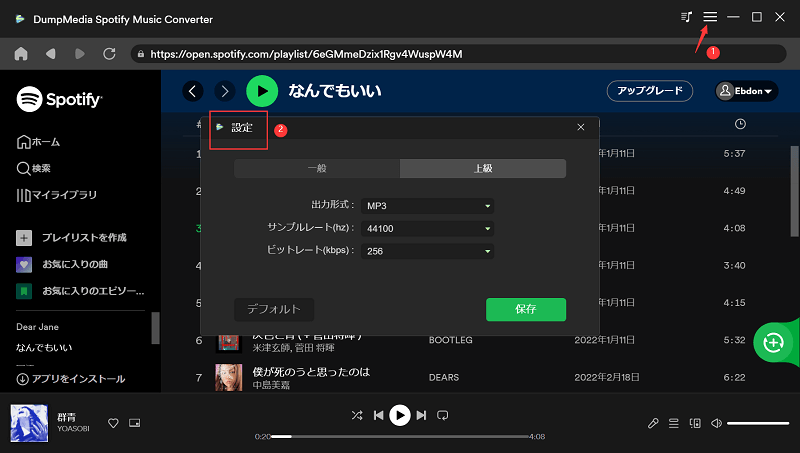
Task: Open the 出力形式 MP3 dropdown
Action: (427, 206)
